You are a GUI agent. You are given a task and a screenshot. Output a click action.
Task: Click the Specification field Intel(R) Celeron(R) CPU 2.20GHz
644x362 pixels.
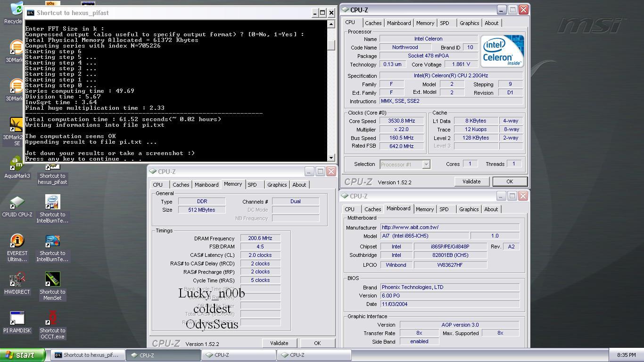pyautogui.click(x=451, y=75)
